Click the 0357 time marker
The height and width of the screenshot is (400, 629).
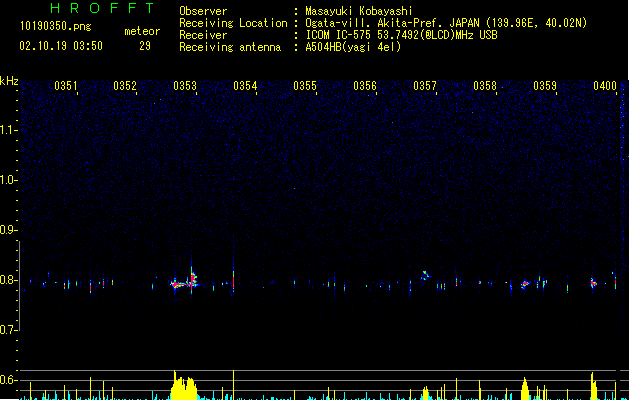[425, 86]
